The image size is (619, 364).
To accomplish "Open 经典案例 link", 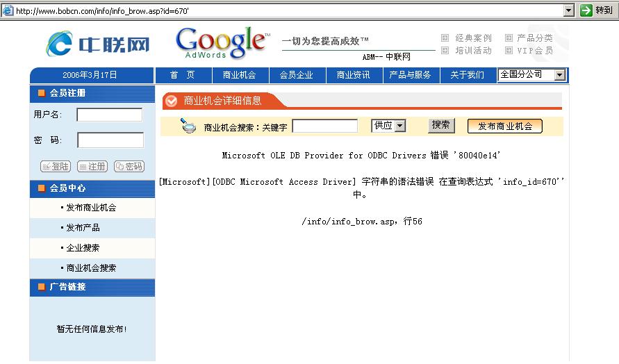I will click(473, 38).
